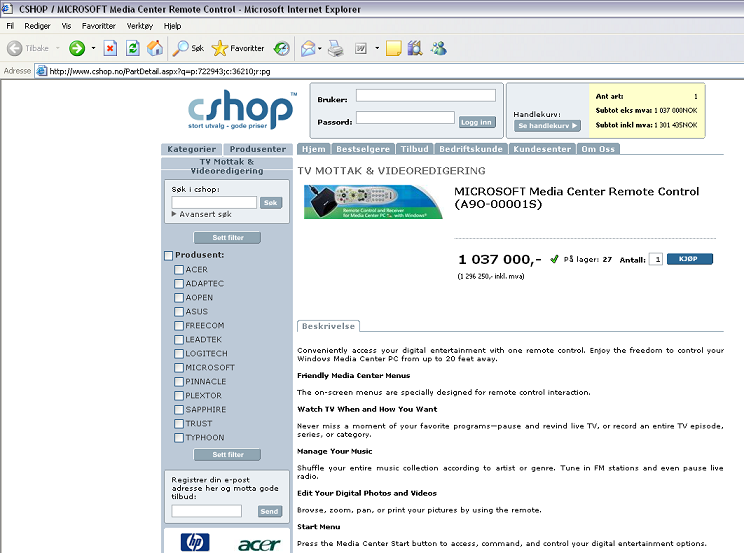Image resolution: width=744 pixels, height=553 pixels.
Task: Check the PINNACLE producer checkbox
Action: coord(178,382)
